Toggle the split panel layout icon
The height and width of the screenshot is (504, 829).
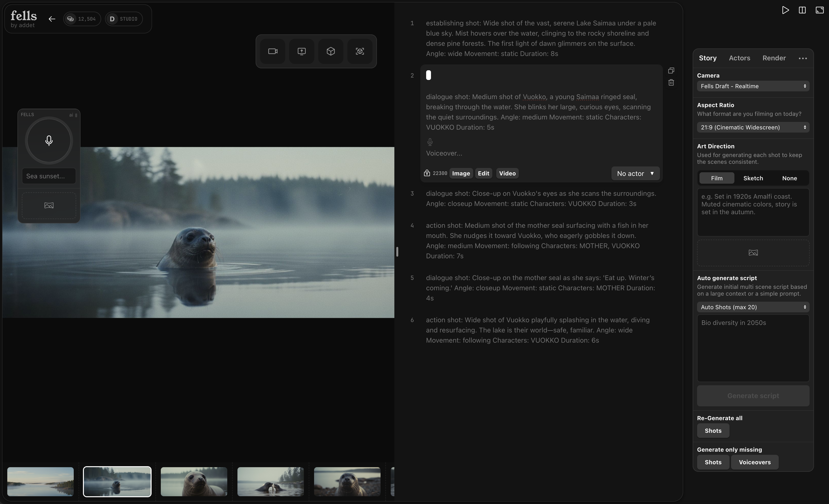pos(802,10)
